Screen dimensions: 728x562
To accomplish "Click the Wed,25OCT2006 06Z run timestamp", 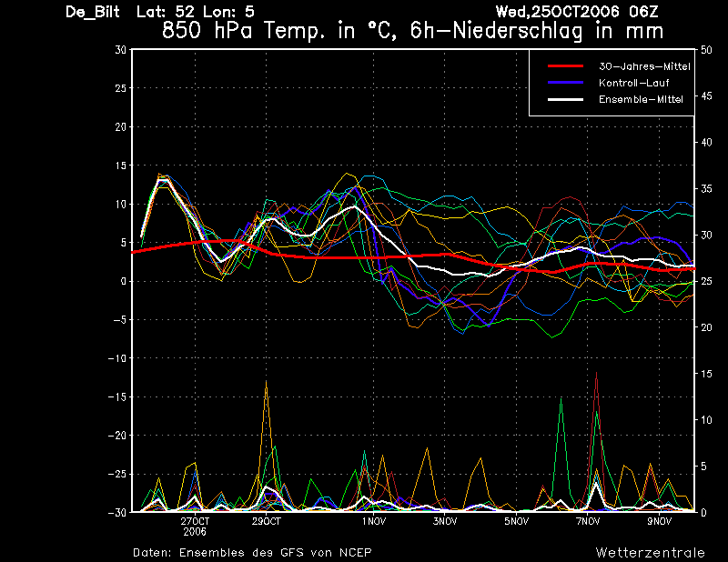I will coord(577,11).
